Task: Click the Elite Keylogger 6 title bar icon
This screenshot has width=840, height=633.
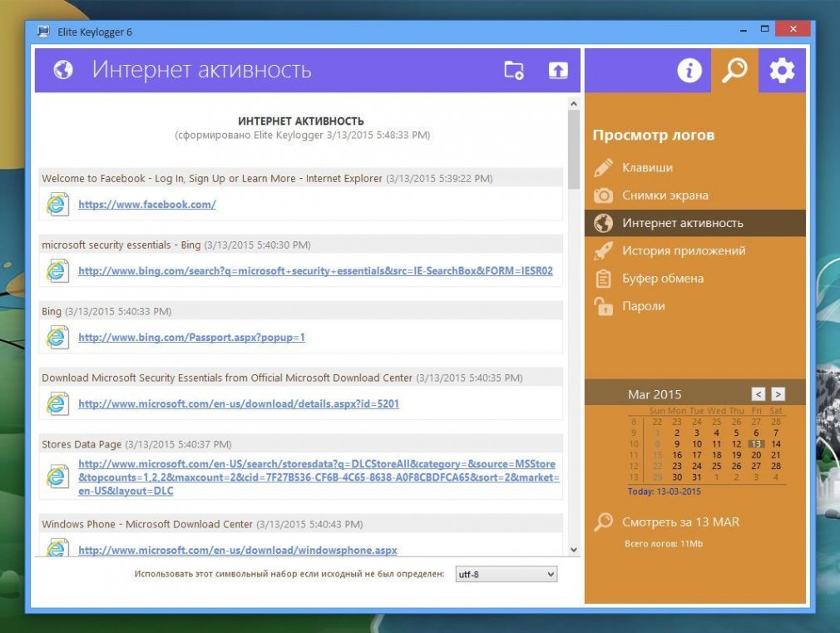Action: click(44, 32)
